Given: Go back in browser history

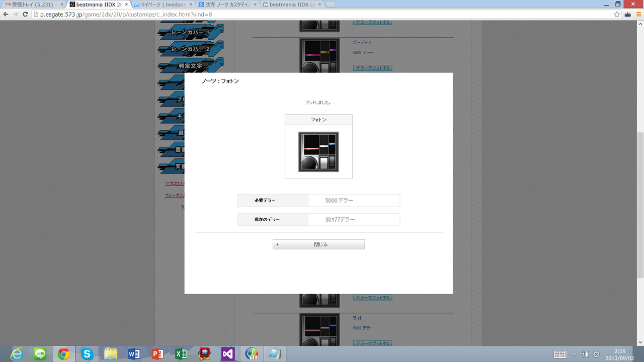Looking at the screenshot, I should coord(6,15).
